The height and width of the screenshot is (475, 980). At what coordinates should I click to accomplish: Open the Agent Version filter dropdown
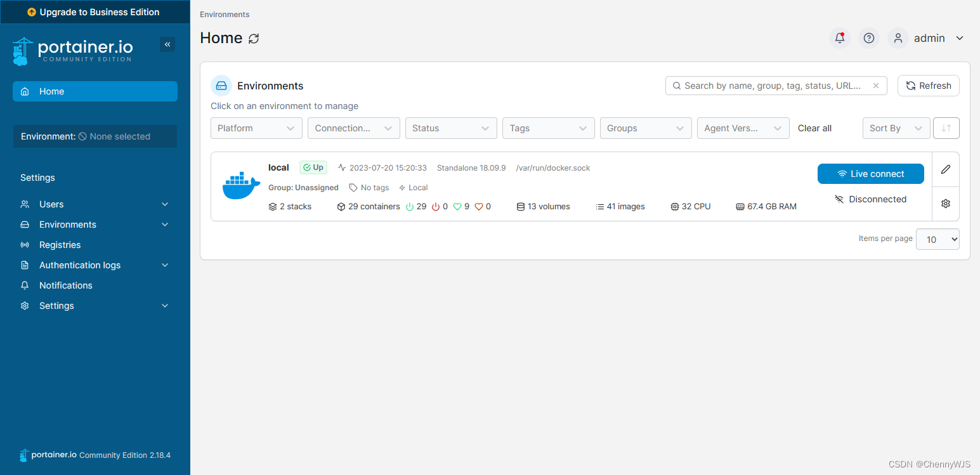point(743,128)
